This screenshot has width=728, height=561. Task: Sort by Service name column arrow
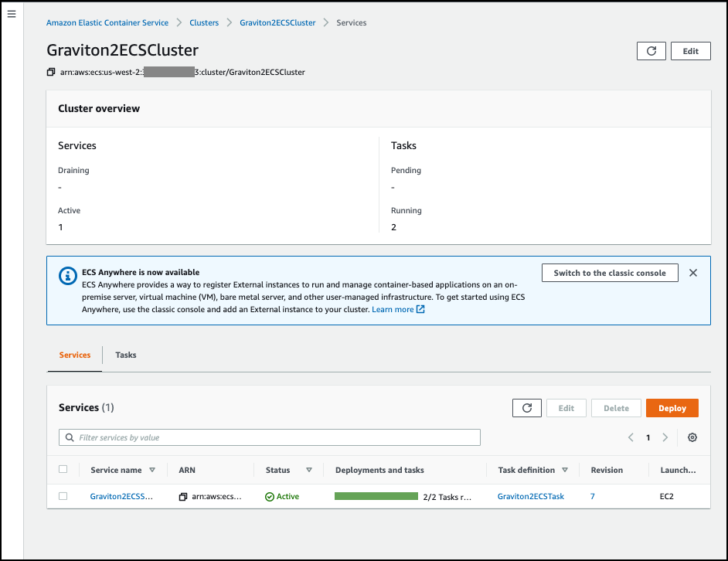click(152, 470)
